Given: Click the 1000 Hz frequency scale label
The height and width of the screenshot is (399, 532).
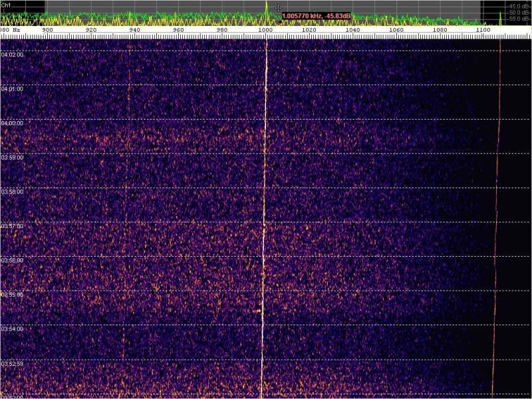Looking at the screenshot, I should click(266, 30).
